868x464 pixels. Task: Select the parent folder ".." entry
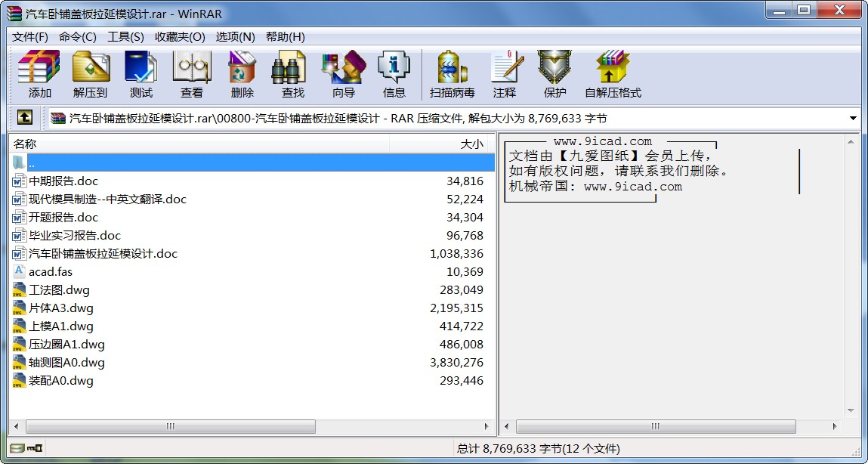coord(32,163)
